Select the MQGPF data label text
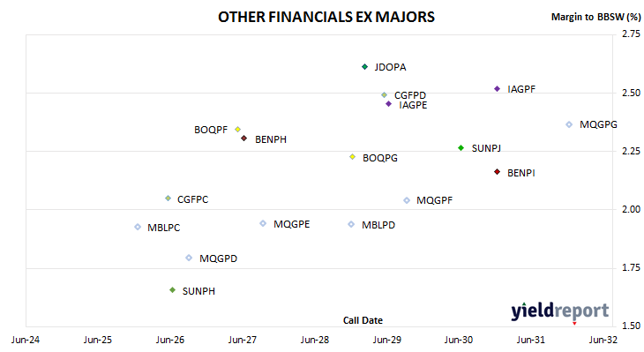The width and height of the screenshot is (644, 352). click(435, 200)
